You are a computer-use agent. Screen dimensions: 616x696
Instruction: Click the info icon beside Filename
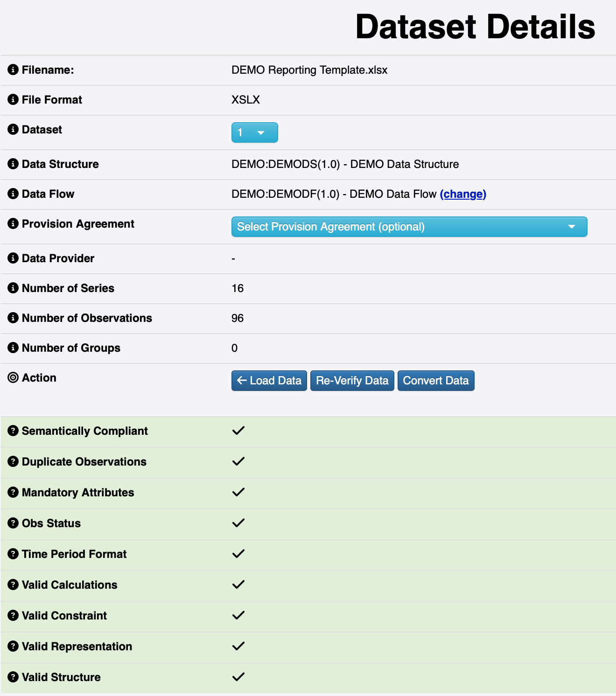13,70
